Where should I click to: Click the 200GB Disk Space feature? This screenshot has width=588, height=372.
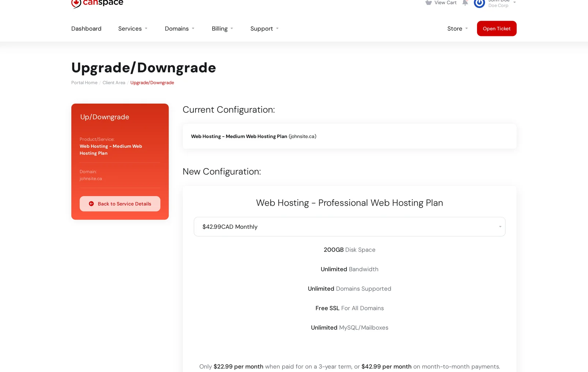(349, 250)
